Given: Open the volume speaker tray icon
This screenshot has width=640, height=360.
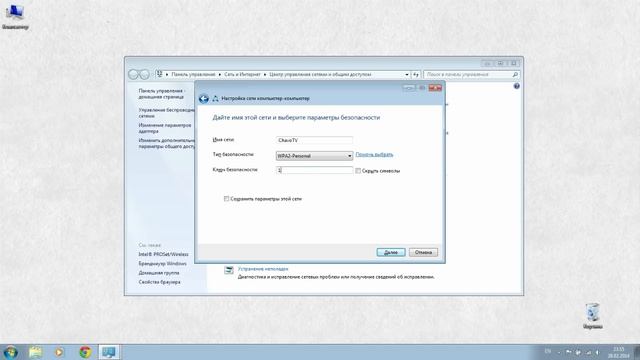Looking at the screenshot, I should pyautogui.click(x=598, y=352).
